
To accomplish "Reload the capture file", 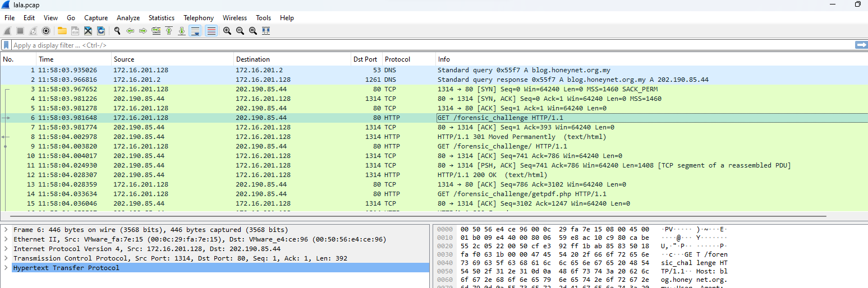I will (101, 31).
